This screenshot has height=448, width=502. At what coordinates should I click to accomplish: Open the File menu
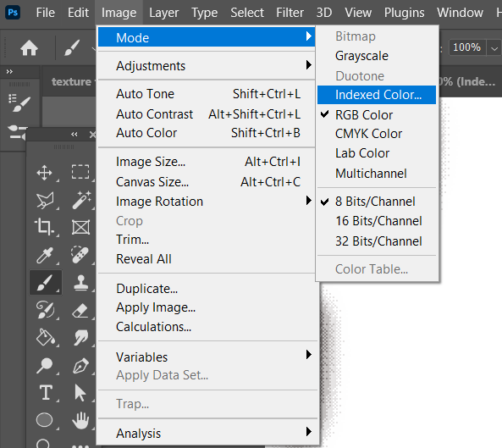pos(45,13)
